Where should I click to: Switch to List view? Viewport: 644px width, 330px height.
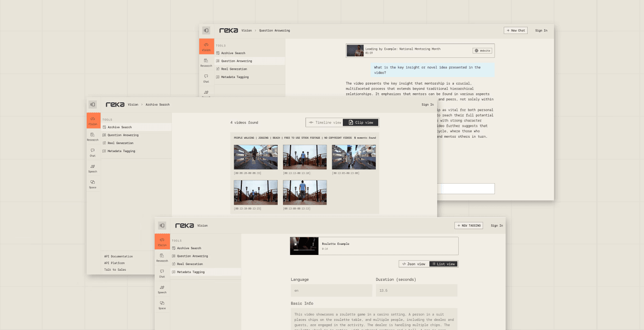click(443, 264)
